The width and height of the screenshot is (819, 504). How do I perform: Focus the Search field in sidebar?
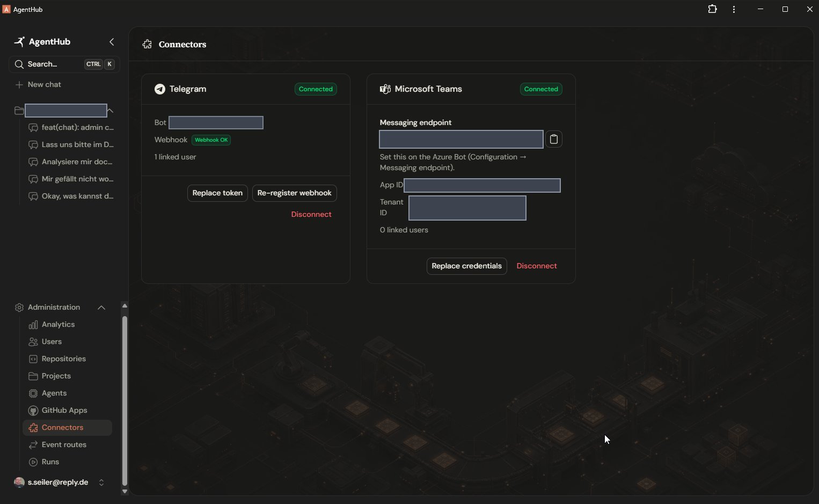[64, 64]
